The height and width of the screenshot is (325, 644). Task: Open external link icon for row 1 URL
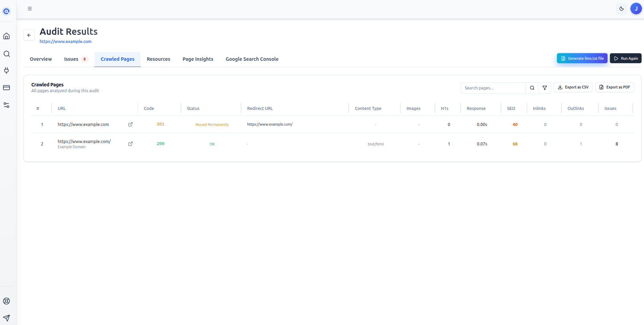tap(130, 125)
